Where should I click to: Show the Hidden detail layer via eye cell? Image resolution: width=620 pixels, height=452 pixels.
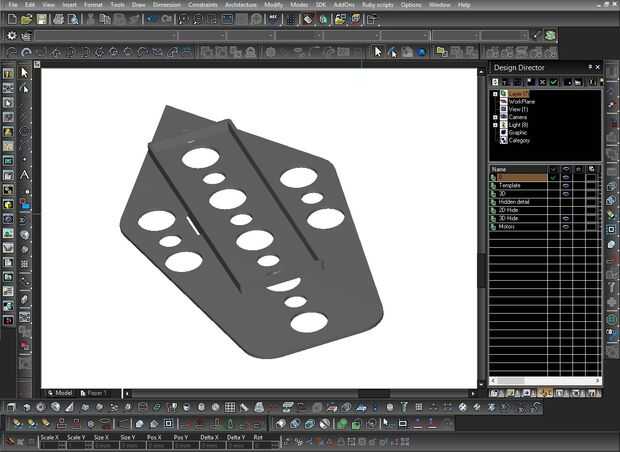[x=566, y=202]
